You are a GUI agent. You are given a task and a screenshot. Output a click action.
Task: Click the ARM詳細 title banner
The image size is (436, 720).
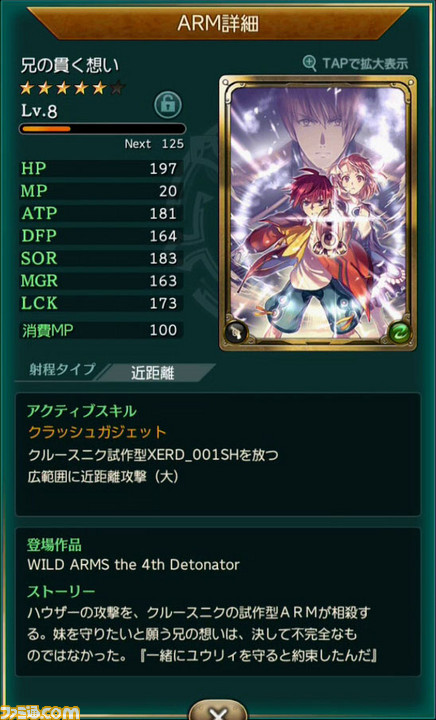pyautogui.click(x=218, y=23)
